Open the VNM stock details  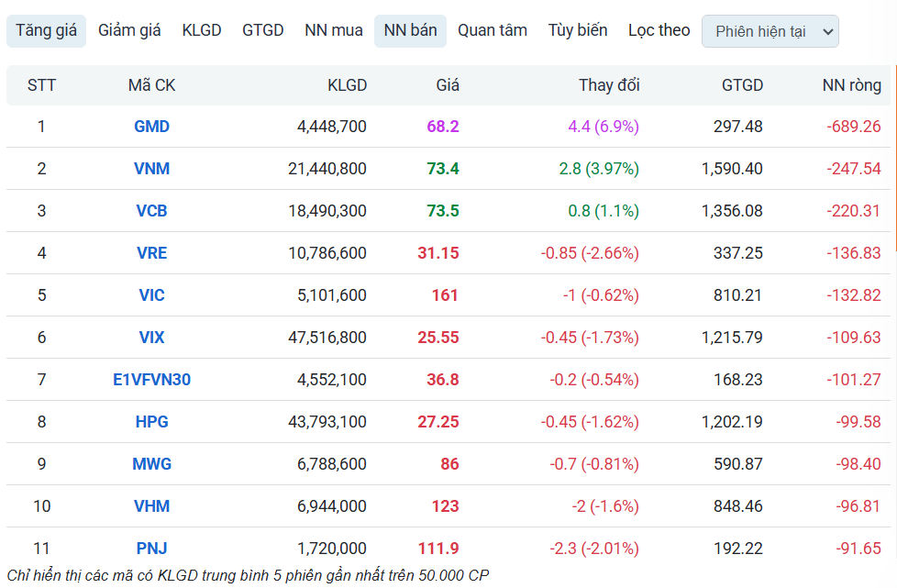(150, 168)
